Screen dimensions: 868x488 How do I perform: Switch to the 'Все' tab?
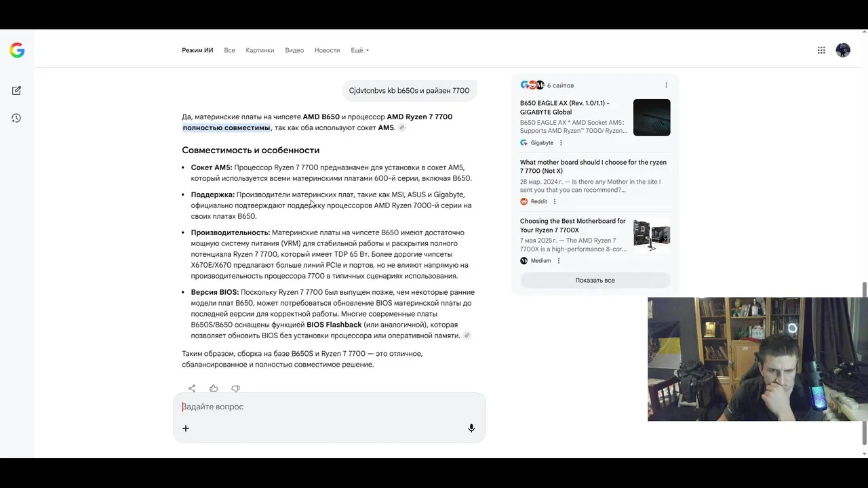230,50
